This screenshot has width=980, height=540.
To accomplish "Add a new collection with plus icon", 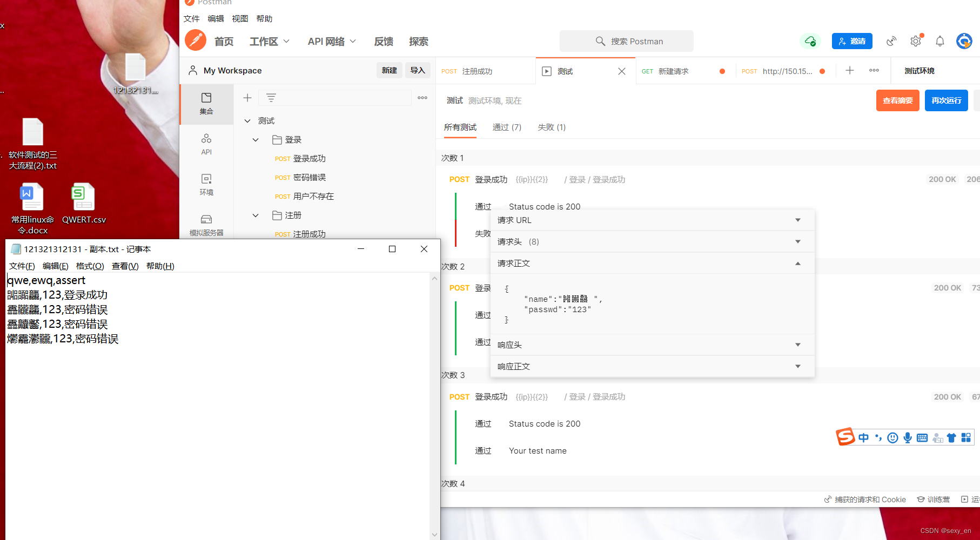I will (247, 98).
